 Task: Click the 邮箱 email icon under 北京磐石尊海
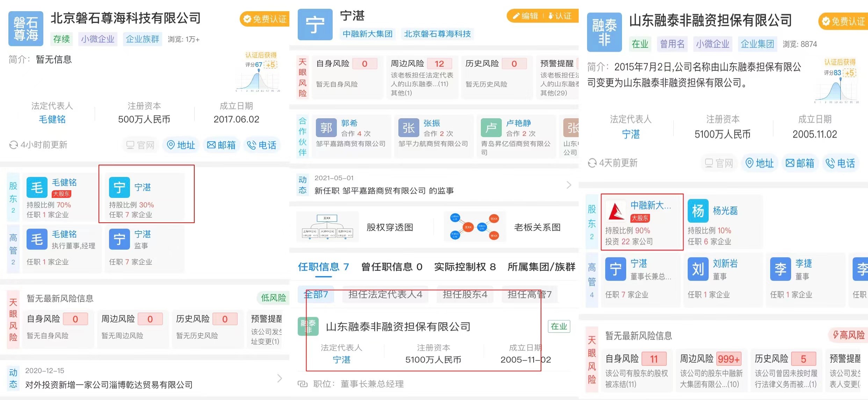click(x=221, y=145)
